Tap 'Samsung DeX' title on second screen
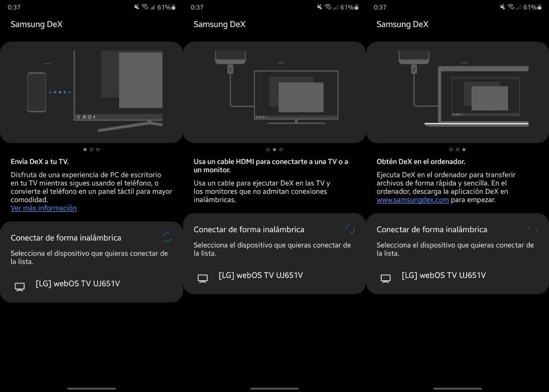The width and height of the screenshot is (549, 392). [x=220, y=24]
